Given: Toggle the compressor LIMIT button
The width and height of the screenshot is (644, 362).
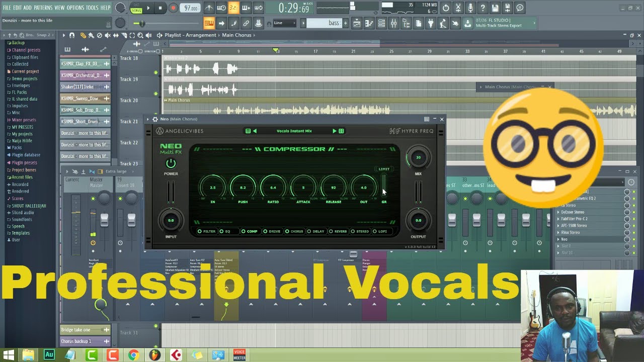Looking at the screenshot, I should point(384,169).
